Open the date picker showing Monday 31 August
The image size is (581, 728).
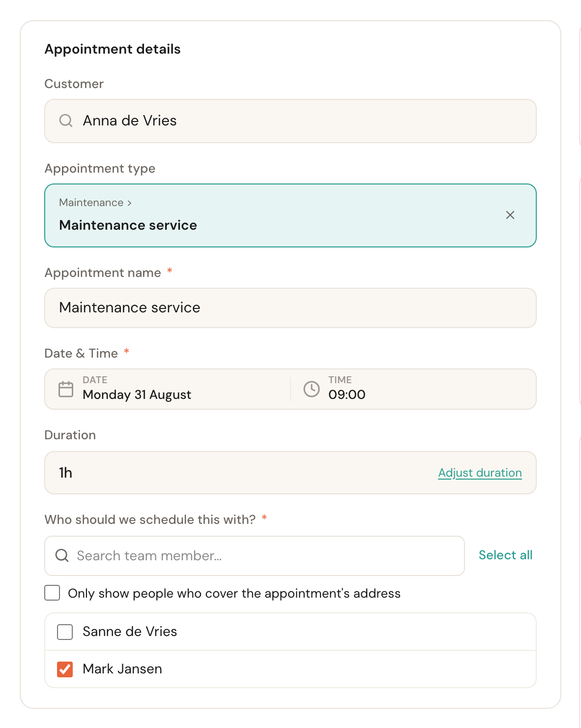pyautogui.click(x=167, y=389)
